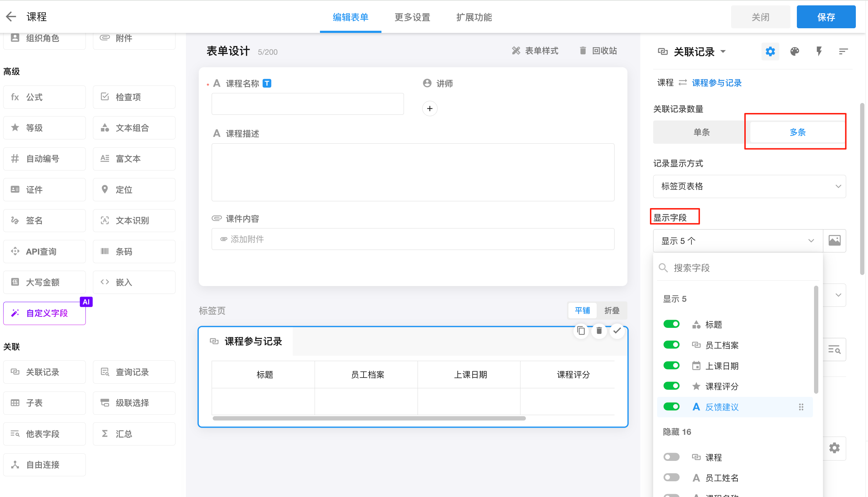
Task: Add the 子表 subform field widget
Action: 45,403
